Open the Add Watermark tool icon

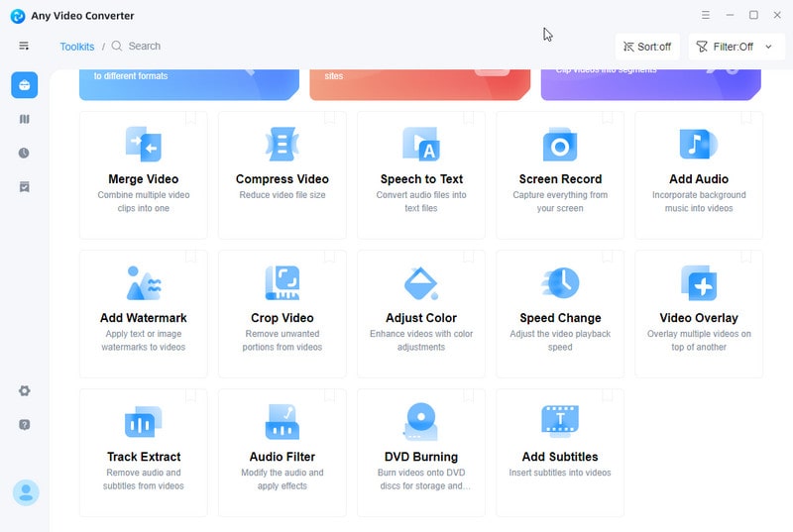[144, 283]
